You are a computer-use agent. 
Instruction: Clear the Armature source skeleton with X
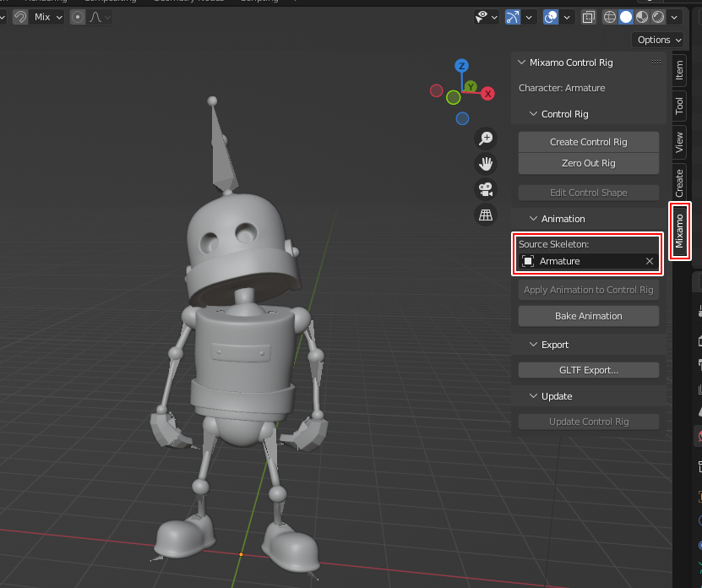click(x=650, y=262)
